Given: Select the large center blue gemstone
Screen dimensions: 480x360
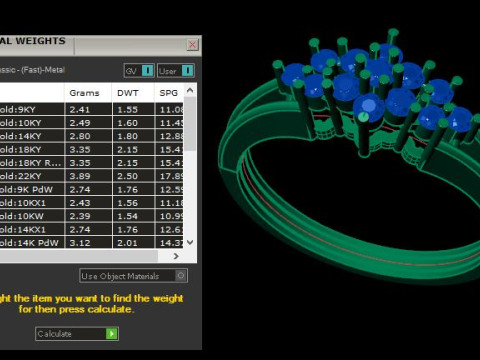Looking at the screenshot, I should pos(368,106).
